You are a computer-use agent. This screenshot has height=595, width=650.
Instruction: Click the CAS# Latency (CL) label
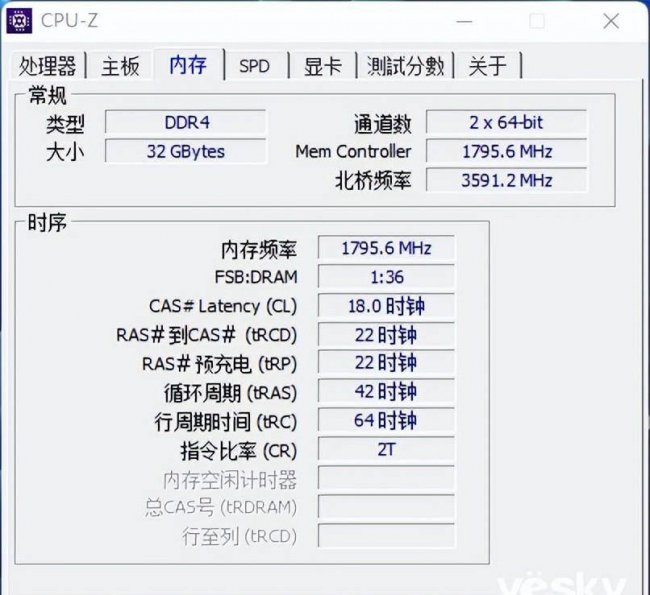pos(223,306)
